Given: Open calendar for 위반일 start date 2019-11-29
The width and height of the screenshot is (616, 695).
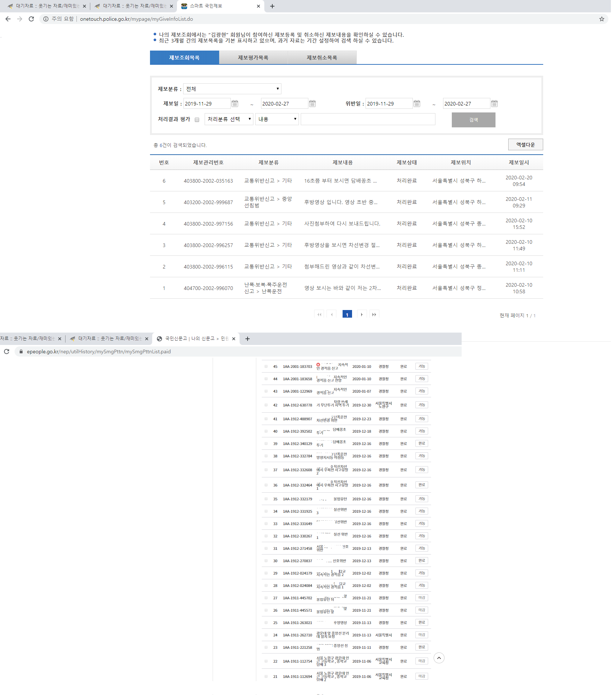Looking at the screenshot, I should point(417,104).
